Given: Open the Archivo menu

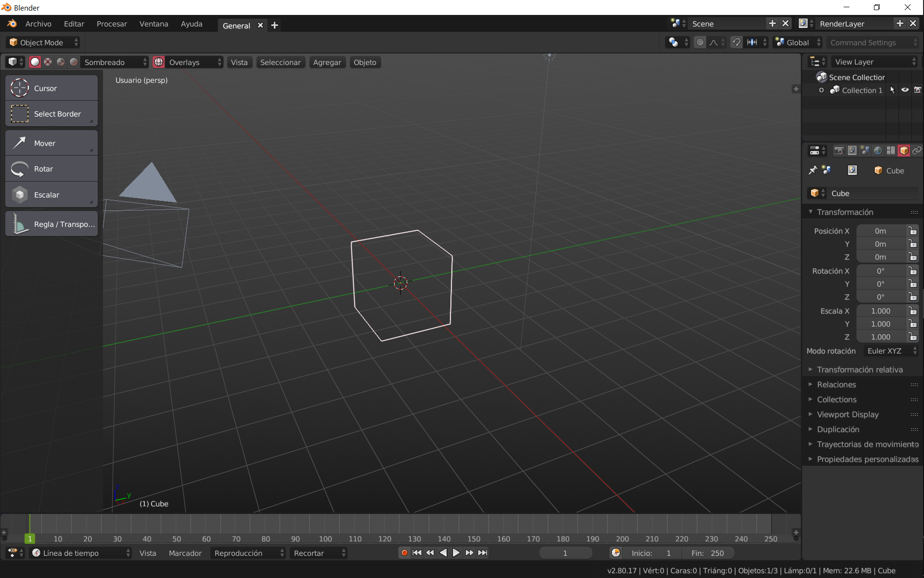Looking at the screenshot, I should tap(38, 24).
